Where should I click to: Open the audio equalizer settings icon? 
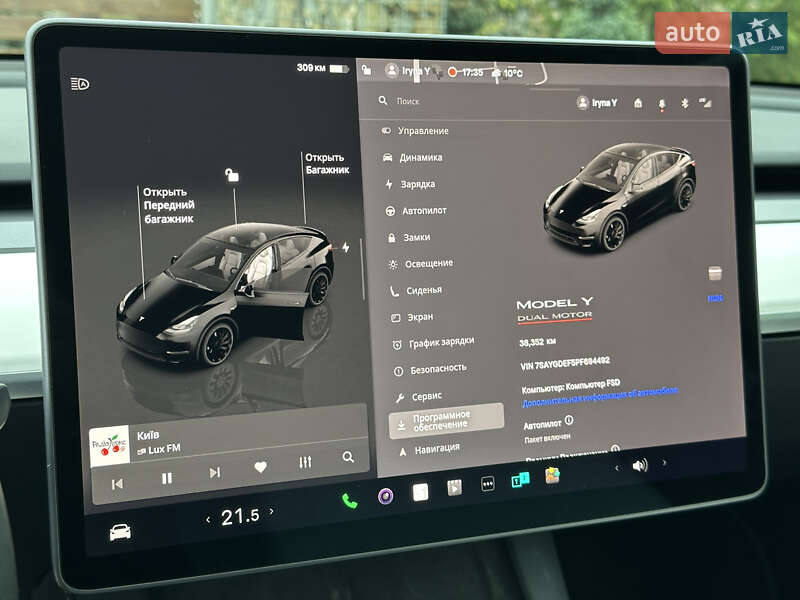(305, 463)
